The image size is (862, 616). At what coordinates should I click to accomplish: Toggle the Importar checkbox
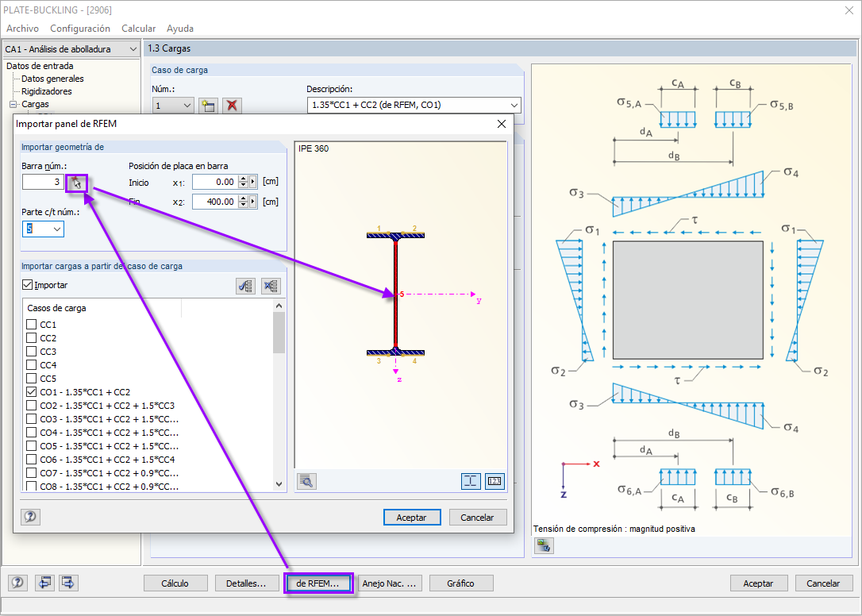click(x=28, y=285)
